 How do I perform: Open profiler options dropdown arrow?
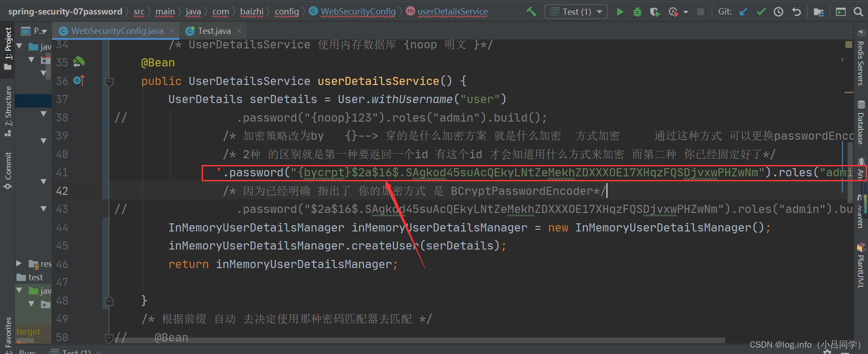point(686,12)
